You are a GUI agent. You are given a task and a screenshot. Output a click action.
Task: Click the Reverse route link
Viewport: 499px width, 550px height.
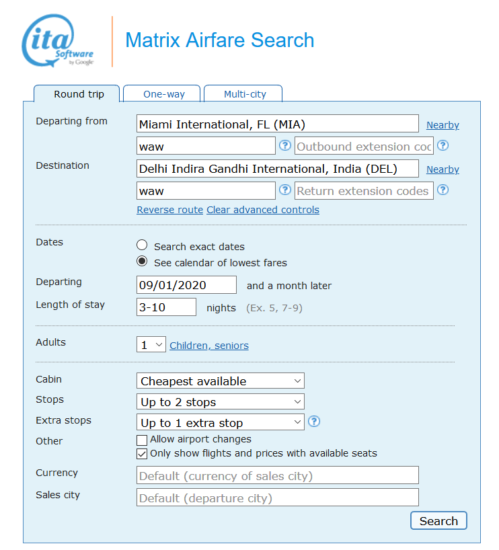coord(170,210)
